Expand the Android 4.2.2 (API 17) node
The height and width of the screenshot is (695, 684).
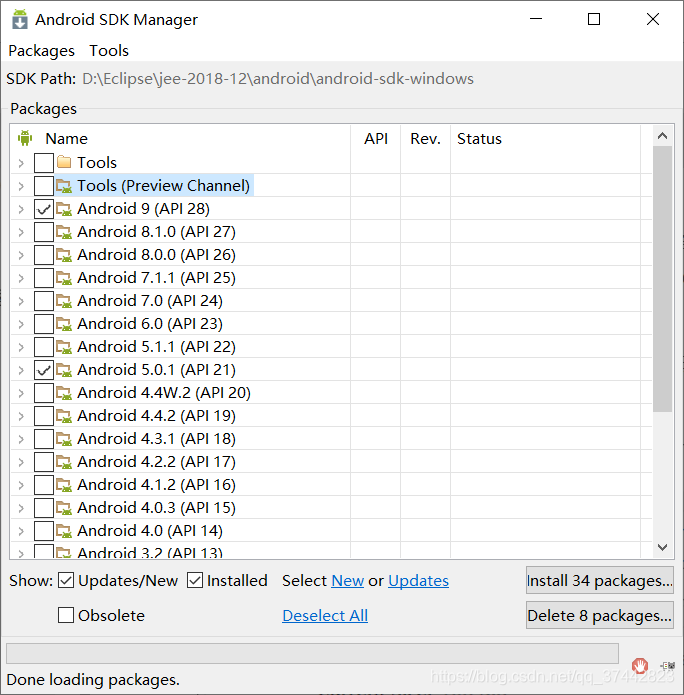[x=21, y=463]
